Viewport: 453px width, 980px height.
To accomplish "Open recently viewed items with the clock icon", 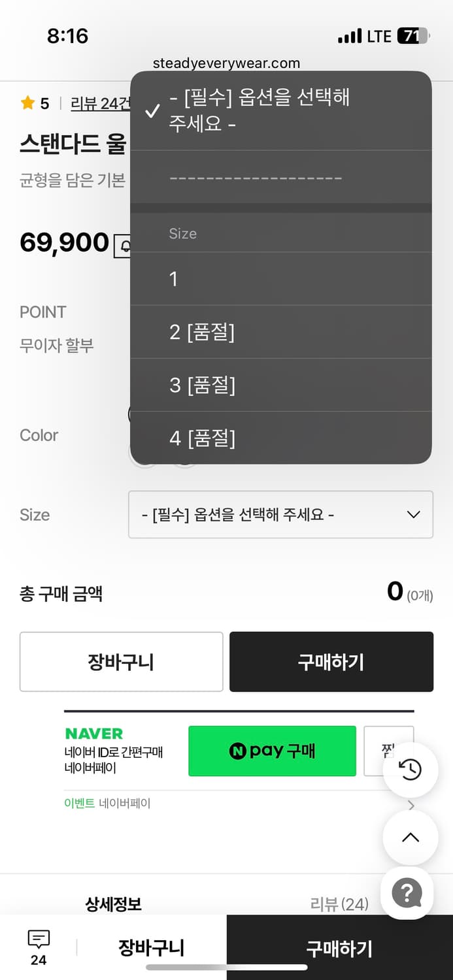I will click(411, 770).
